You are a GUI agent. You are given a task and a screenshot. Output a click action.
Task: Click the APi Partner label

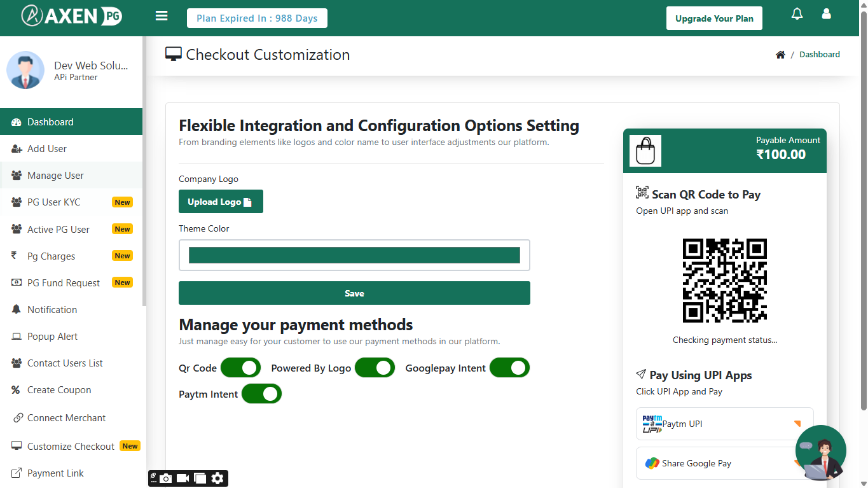pos(76,77)
